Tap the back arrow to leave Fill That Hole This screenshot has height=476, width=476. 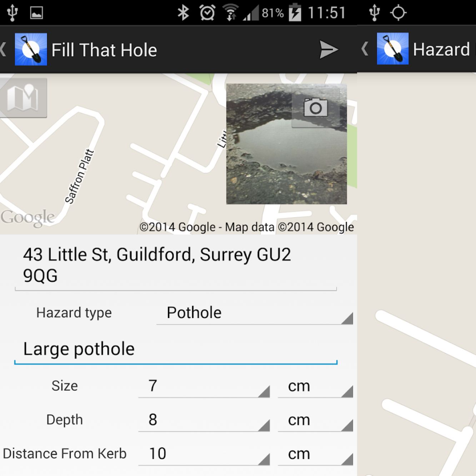pyautogui.click(x=3, y=50)
